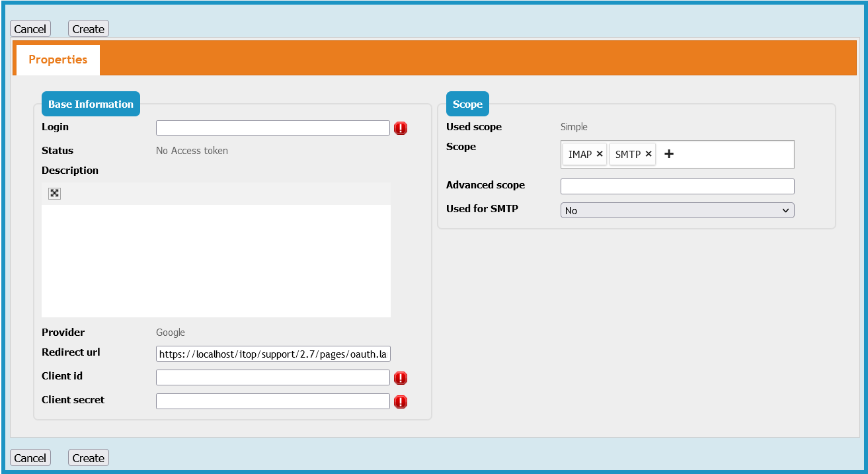
Task: Click the Client secret warning icon
Action: pyautogui.click(x=401, y=402)
